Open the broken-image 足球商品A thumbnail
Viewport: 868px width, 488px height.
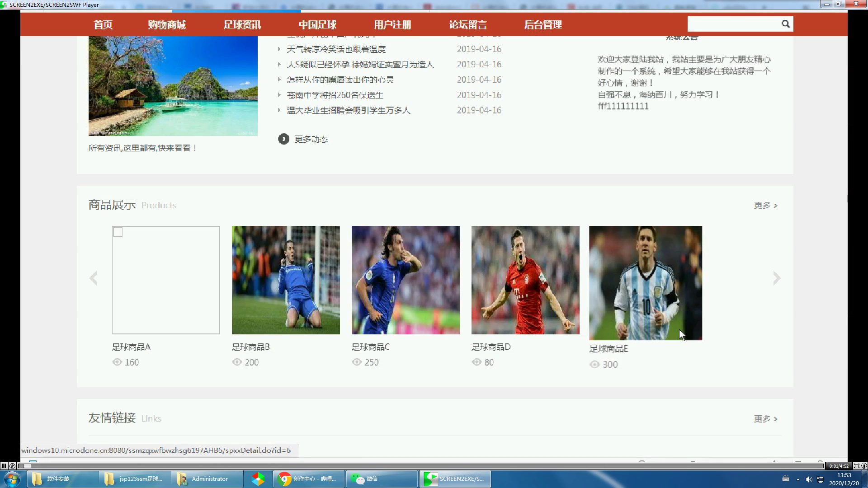(x=166, y=280)
